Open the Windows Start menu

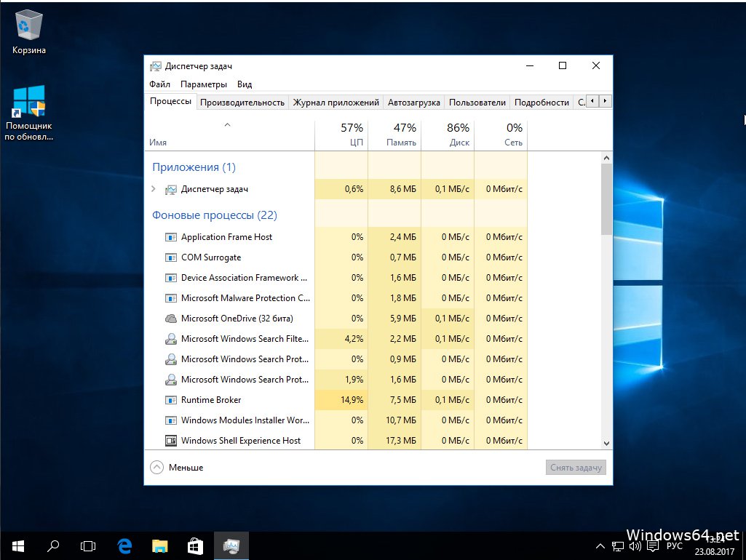tap(18, 546)
